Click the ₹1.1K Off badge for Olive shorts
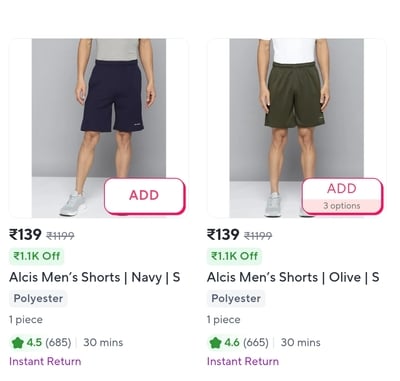The image size is (400, 381). pos(234,256)
